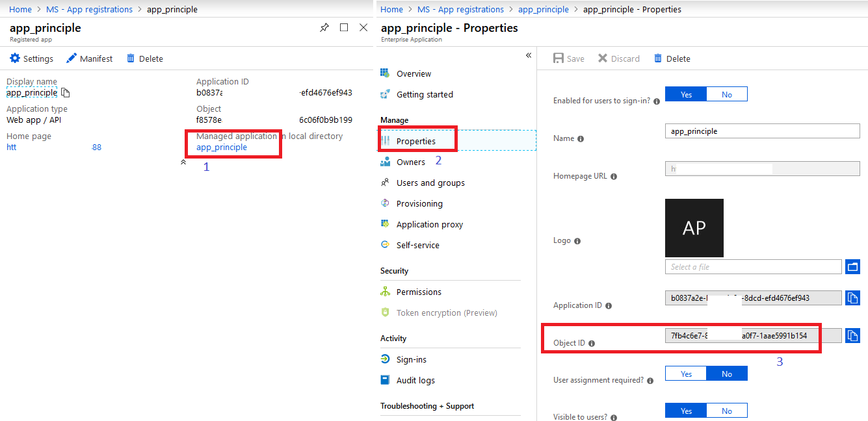
Task: Click the Getting started rocket icon
Action: point(385,94)
